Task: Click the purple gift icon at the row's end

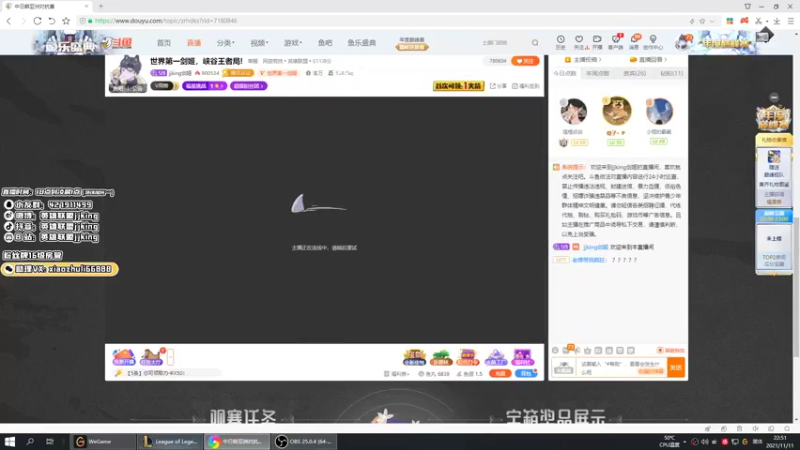Action: click(522, 357)
